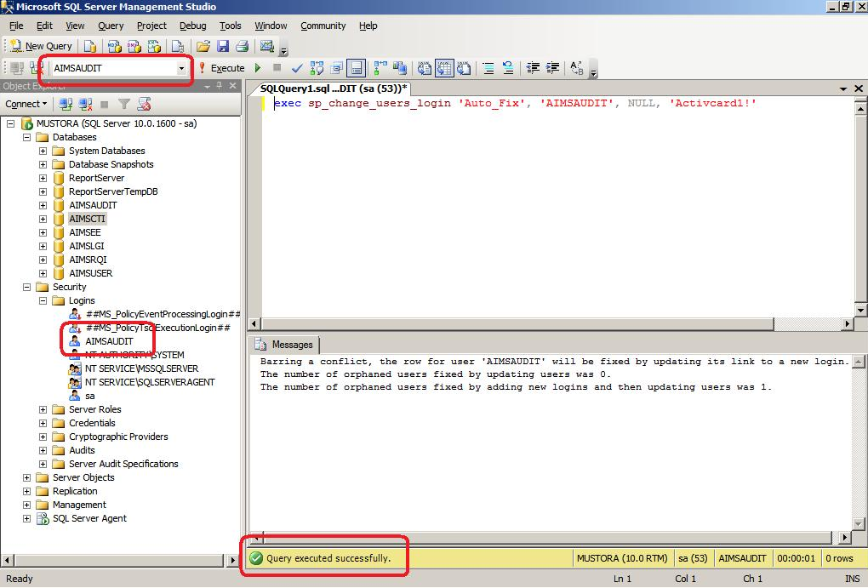Click Design Query in Editor icon
This screenshot has height=588, width=868.
pos(337,68)
